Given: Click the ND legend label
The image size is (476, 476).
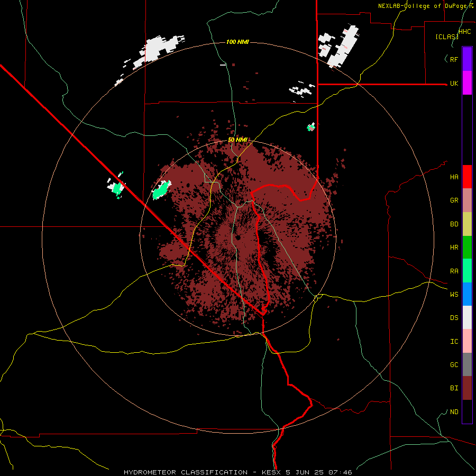Looking at the screenshot, I should coord(454,412).
